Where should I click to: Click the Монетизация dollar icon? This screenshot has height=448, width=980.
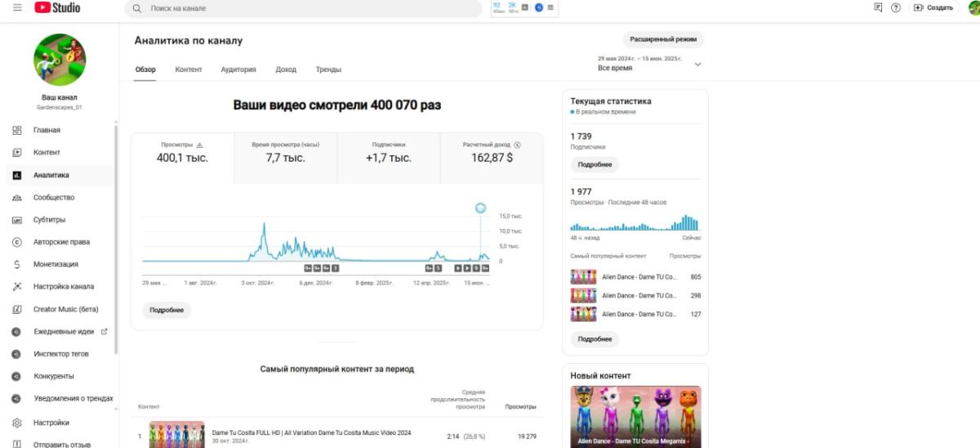click(17, 264)
